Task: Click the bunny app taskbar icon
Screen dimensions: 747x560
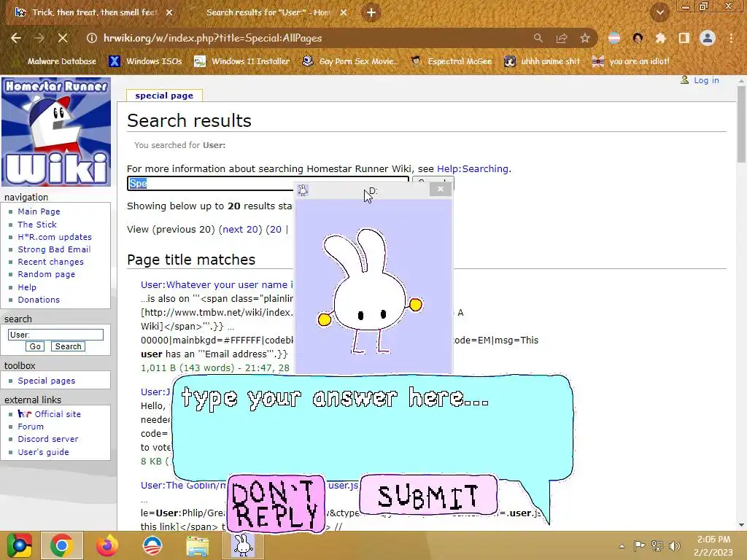Action: (243, 545)
